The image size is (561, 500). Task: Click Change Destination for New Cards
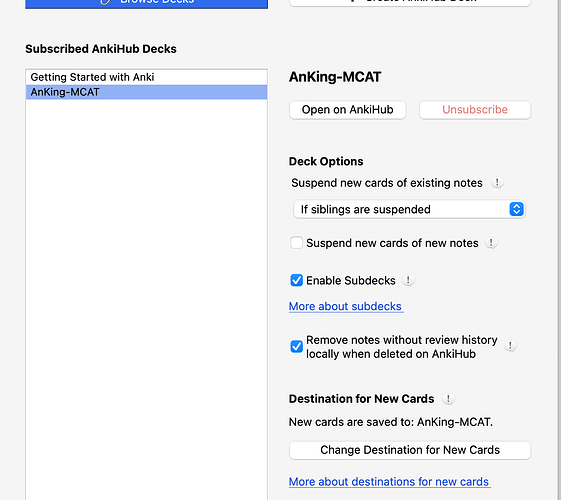click(410, 450)
